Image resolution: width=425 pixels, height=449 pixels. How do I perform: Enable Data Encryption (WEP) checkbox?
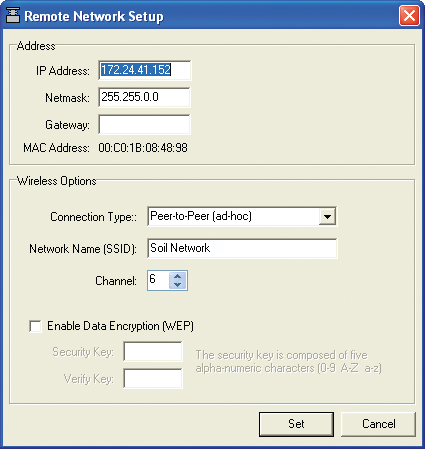(x=35, y=326)
